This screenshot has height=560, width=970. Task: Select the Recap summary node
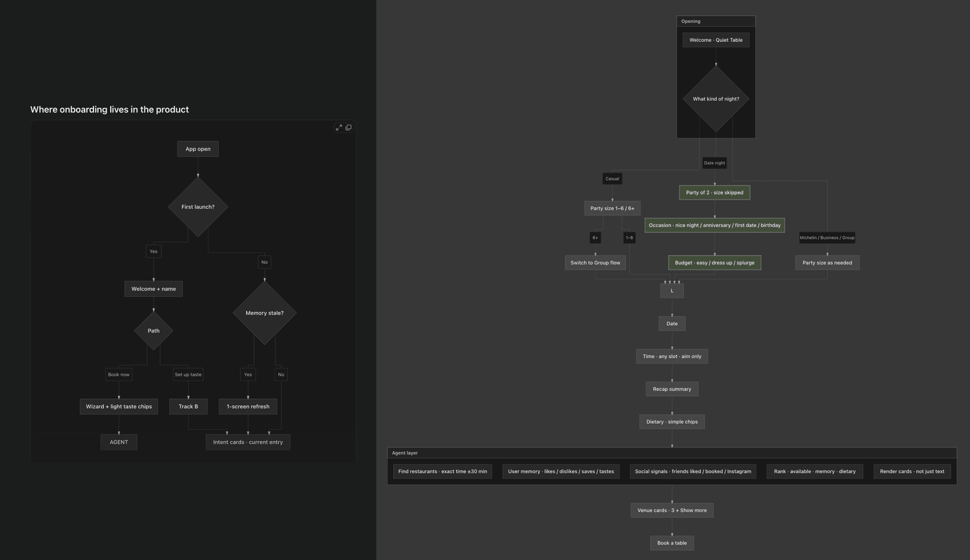[x=672, y=389]
